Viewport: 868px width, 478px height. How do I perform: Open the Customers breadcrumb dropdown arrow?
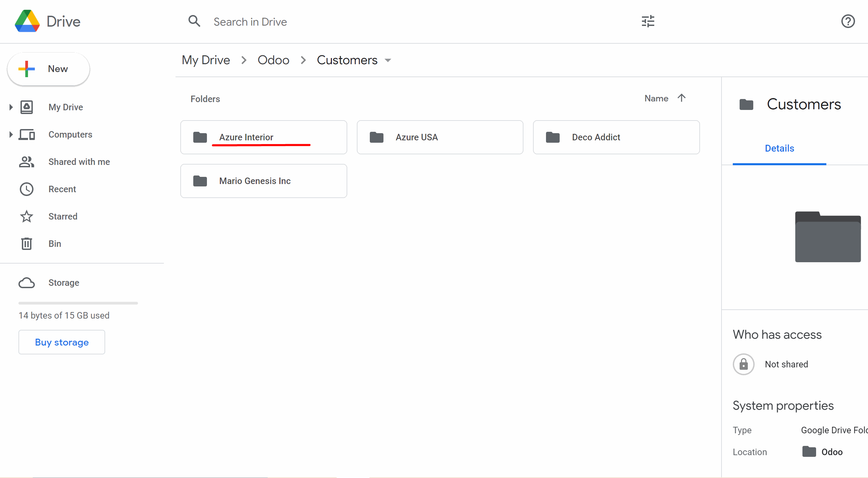(x=388, y=60)
